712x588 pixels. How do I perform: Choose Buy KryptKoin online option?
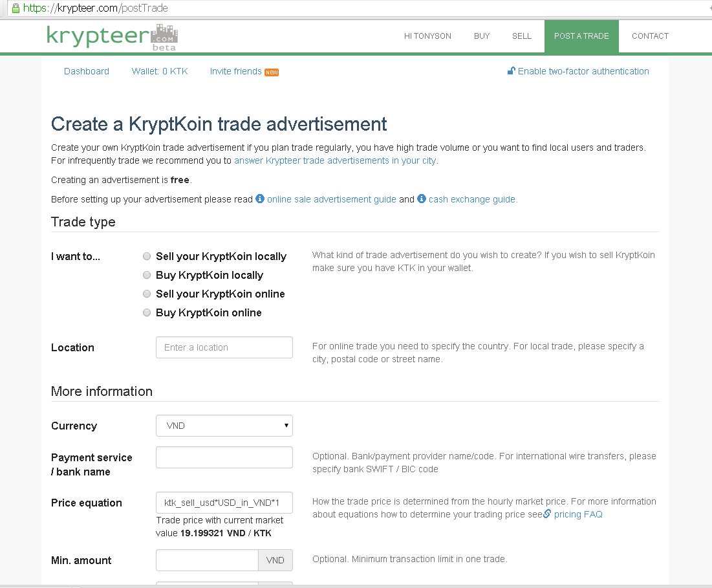point(147,312)
